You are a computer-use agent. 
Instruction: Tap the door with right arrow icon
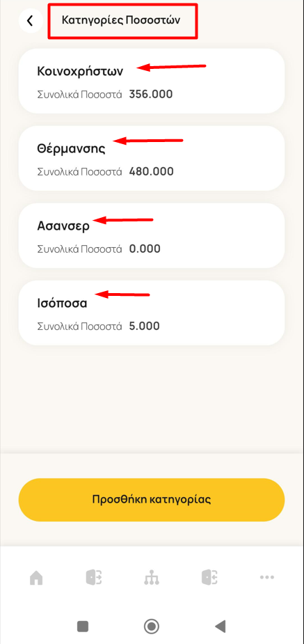pyautogui.click(x=94, y=577)
